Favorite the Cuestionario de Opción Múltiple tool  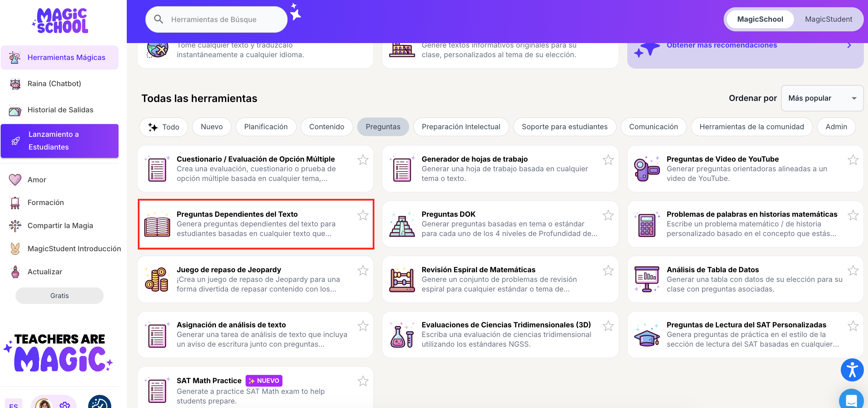point(363,160)
